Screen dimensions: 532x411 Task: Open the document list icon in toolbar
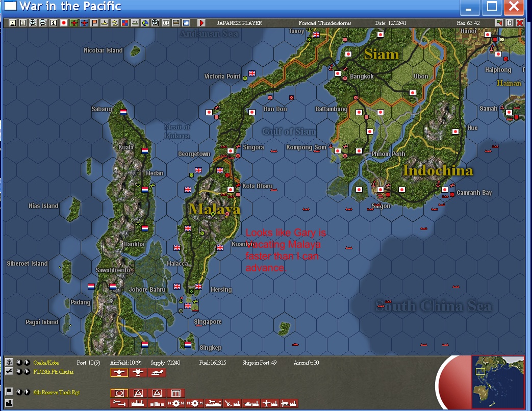(x=23, y=23)
